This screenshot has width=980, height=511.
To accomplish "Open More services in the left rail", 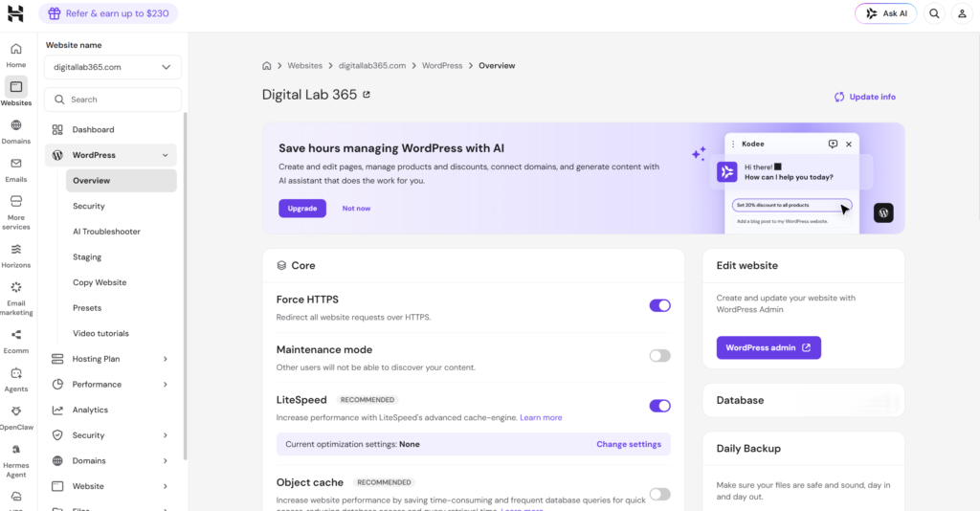I will point(15,212).
